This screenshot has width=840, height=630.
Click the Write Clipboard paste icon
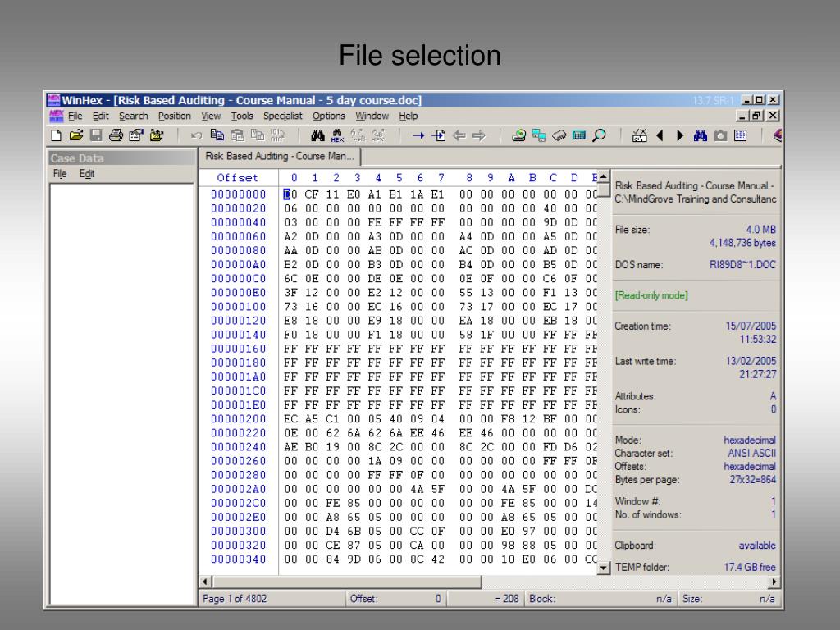click(237, 135)
